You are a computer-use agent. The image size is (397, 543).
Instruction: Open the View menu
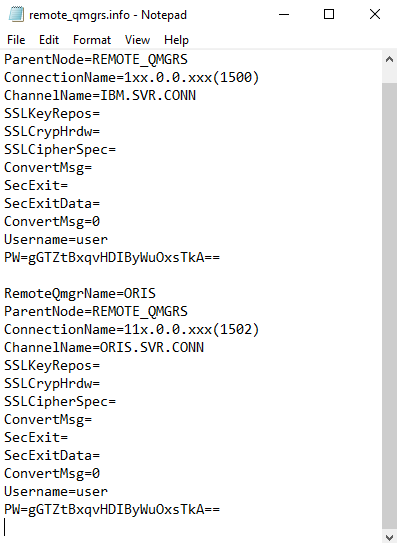137,40
